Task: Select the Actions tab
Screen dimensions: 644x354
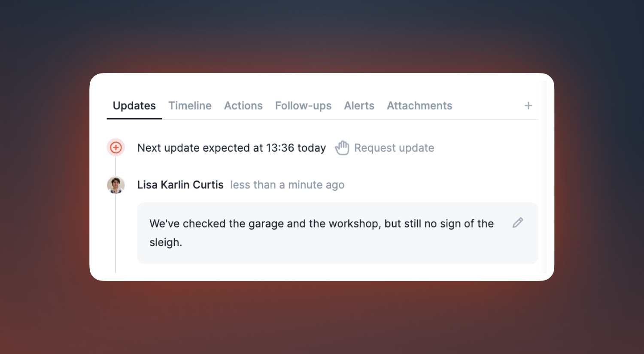Action: [x=243, y=106]
